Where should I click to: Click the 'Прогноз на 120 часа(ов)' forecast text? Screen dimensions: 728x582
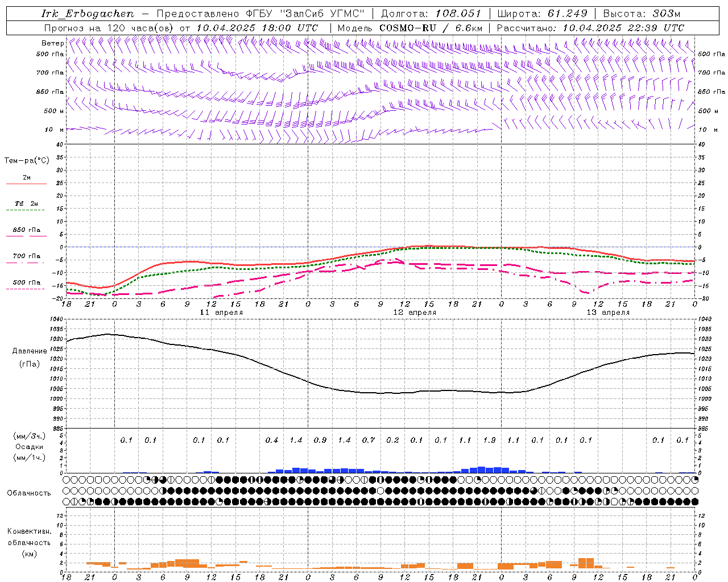pyautogui.click(x=110, y=28)
